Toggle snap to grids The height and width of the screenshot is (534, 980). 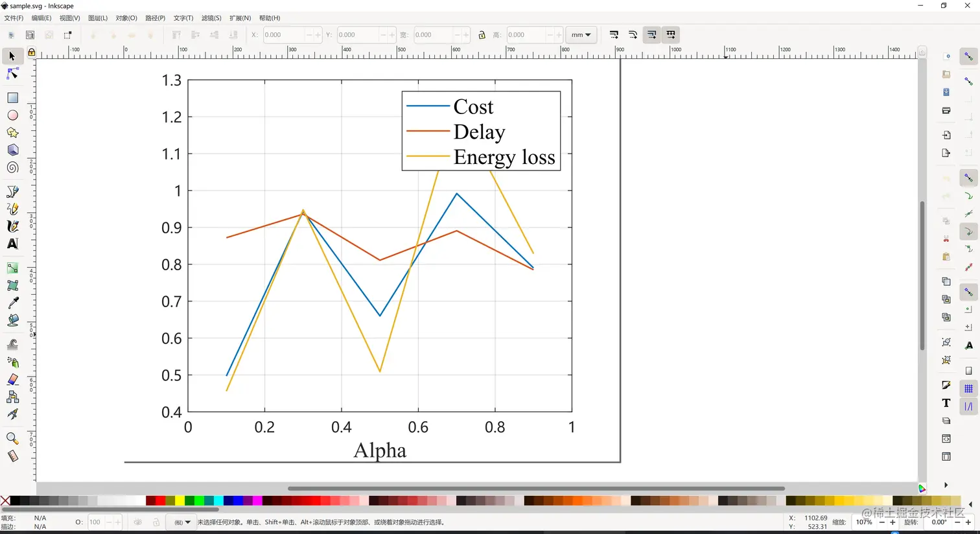click(x=968, y=389)
